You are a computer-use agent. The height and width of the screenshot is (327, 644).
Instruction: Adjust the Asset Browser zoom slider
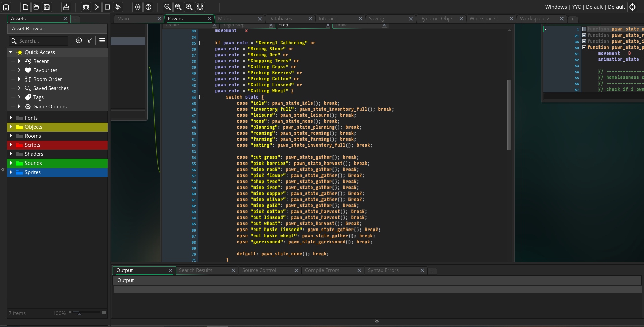(79, 313)
